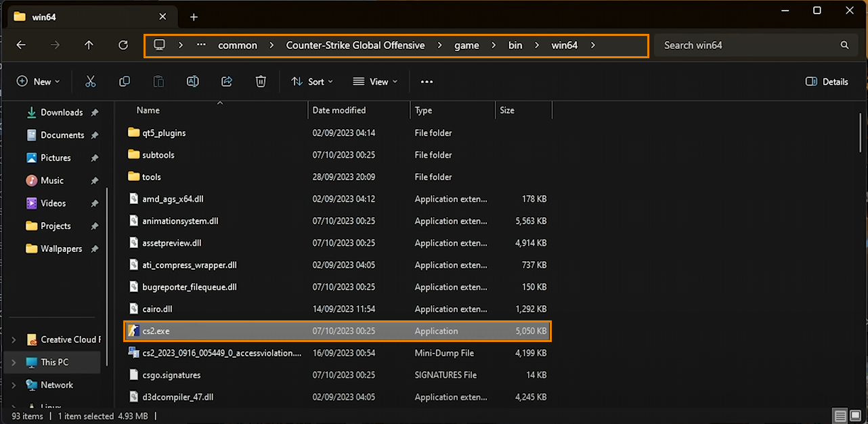Select the cs2.exe application icon

(133, 331)
